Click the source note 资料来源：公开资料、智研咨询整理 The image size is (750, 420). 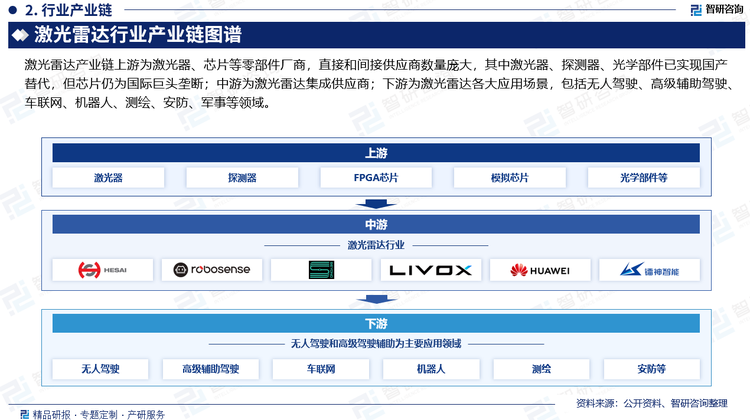click(651, 403)
